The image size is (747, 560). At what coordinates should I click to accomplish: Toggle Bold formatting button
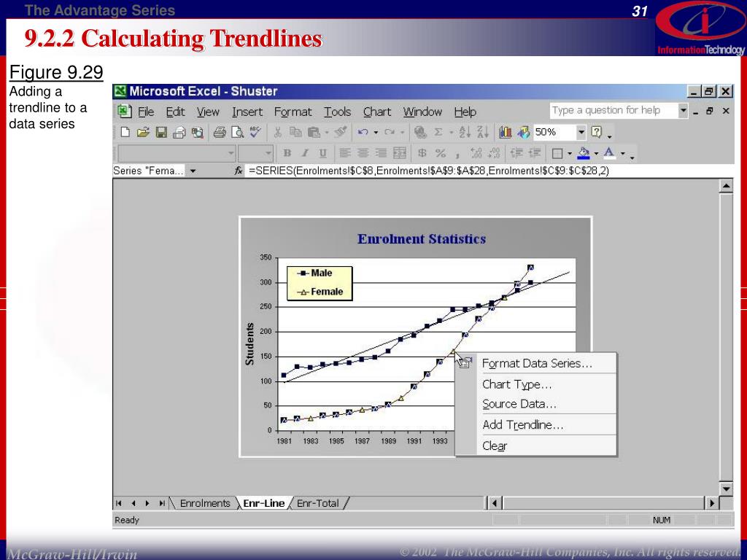click(287, 153)
